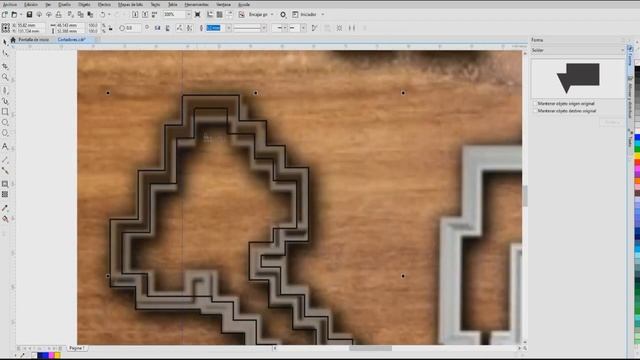Check Mantener objeto origen original
Screen dimensions: 640x360
(536, 104)
